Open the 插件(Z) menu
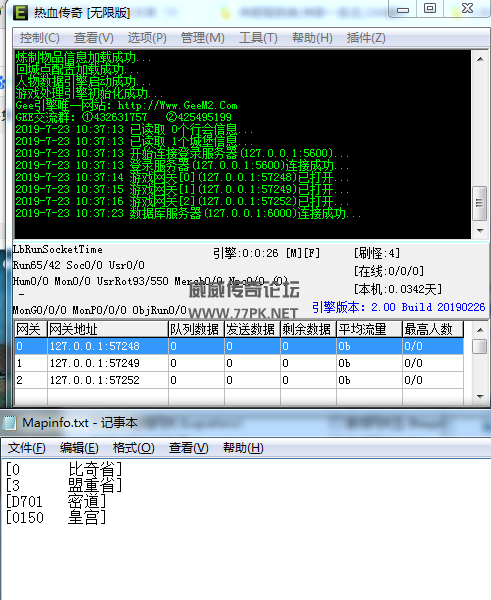The height and width of the screenshot is (600, 491). click(366, 38)
